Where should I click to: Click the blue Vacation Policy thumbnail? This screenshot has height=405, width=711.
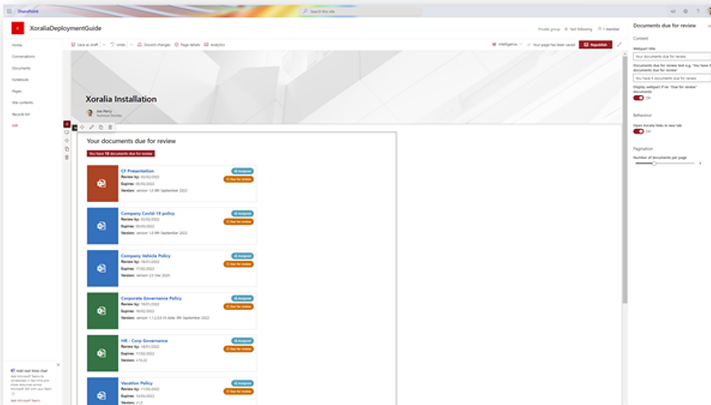(x=102, y=391)
